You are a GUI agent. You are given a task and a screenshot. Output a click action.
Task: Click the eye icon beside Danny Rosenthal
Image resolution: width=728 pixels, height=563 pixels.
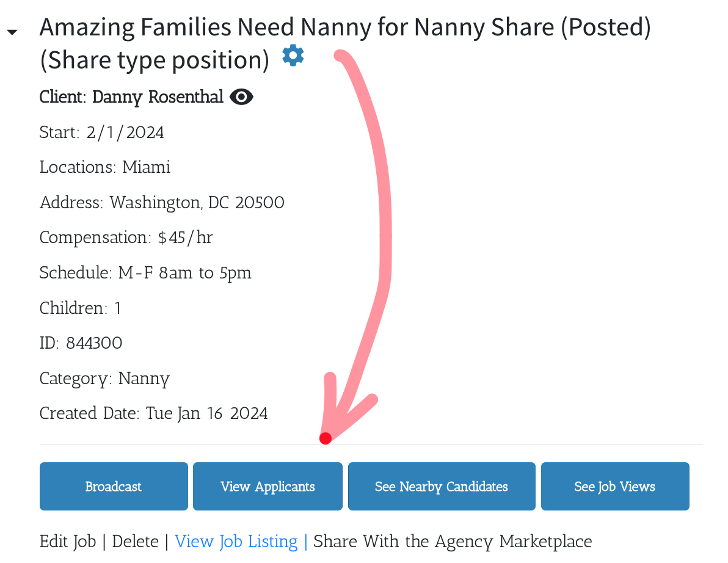pyautogui.click(x=241, y=97)
